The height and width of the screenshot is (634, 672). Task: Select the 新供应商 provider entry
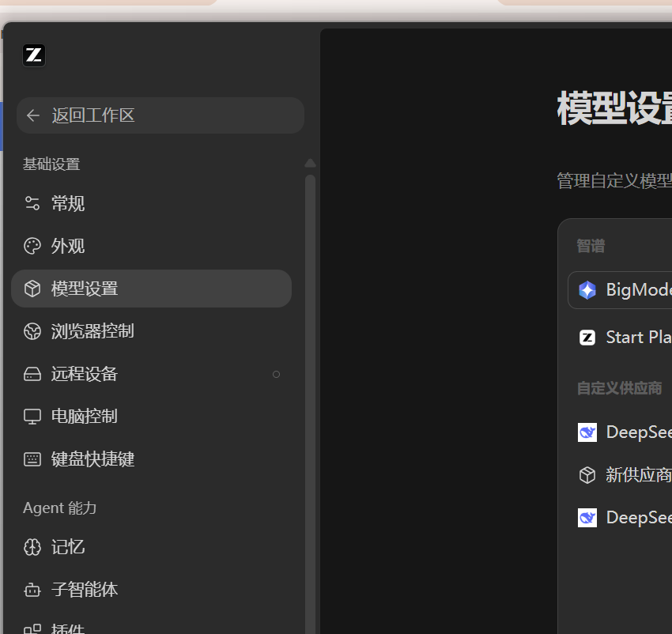click(620, 475)
